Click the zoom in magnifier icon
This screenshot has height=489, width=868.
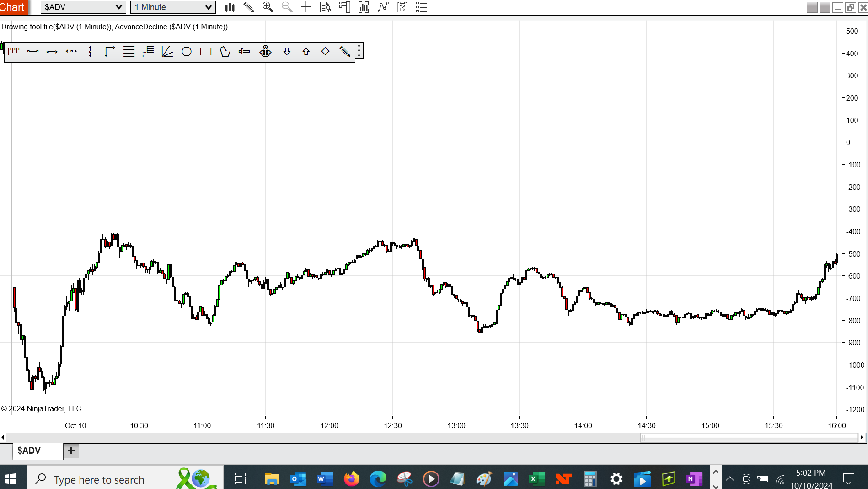click(x=268, y=7)
